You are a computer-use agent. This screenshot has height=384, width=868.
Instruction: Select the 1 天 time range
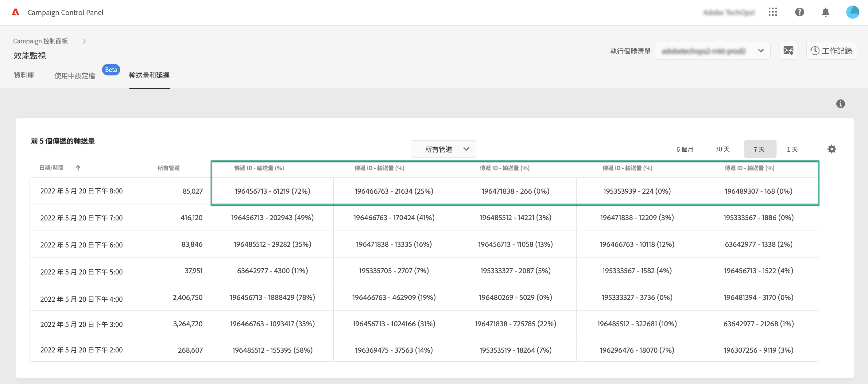[792, 149]
